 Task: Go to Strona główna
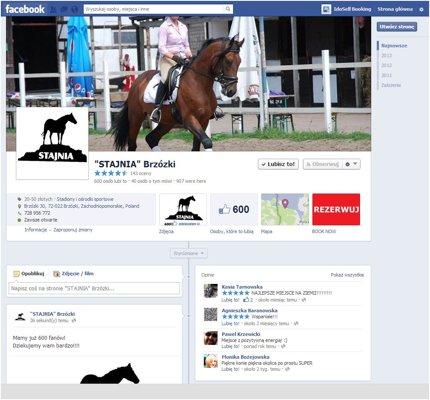coord(395,9)
